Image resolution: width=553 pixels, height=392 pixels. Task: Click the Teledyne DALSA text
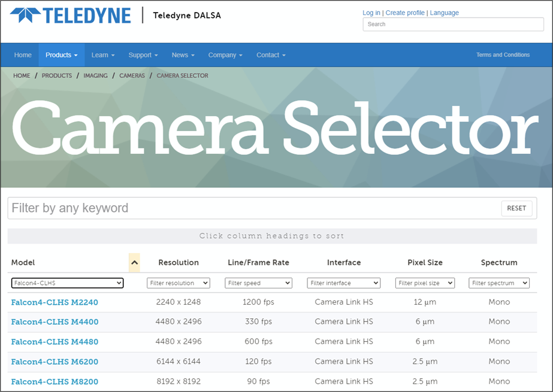tap(187, 16)
